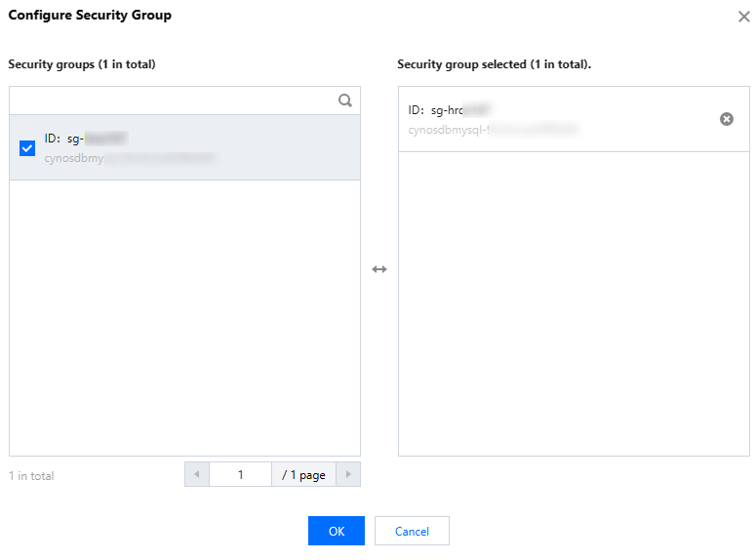Click the search magnifier icon
Image resolution: width=755 pixels, height=560 pixels.
click(x=344, y=100)
